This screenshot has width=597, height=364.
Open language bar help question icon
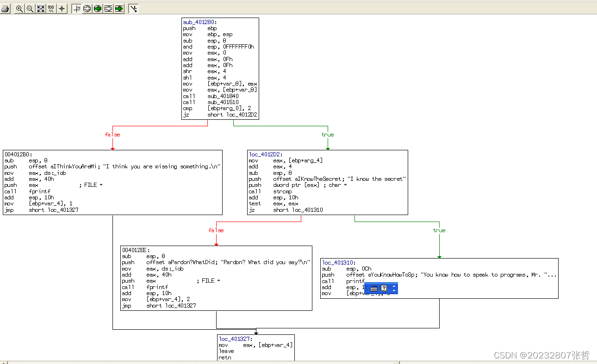click(x=384, y=288)
